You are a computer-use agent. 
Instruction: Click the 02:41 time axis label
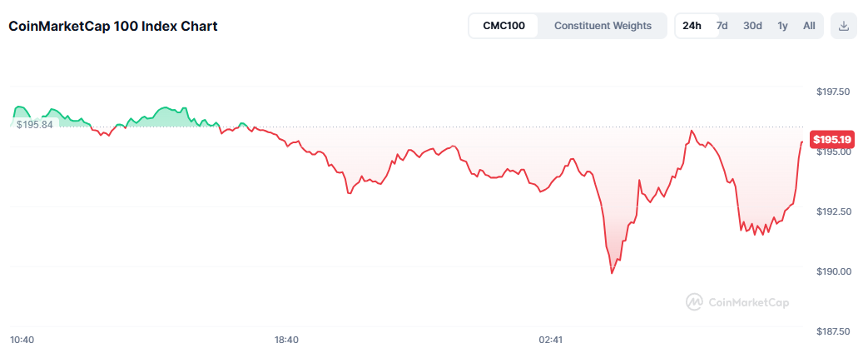coord(551,340)
